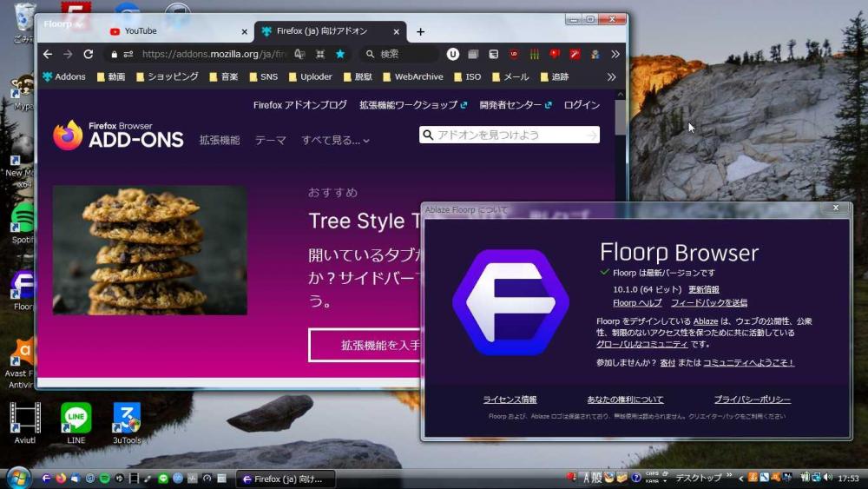Open プライバシーポリシー link
868x489 pixels.
click(753, 400)
